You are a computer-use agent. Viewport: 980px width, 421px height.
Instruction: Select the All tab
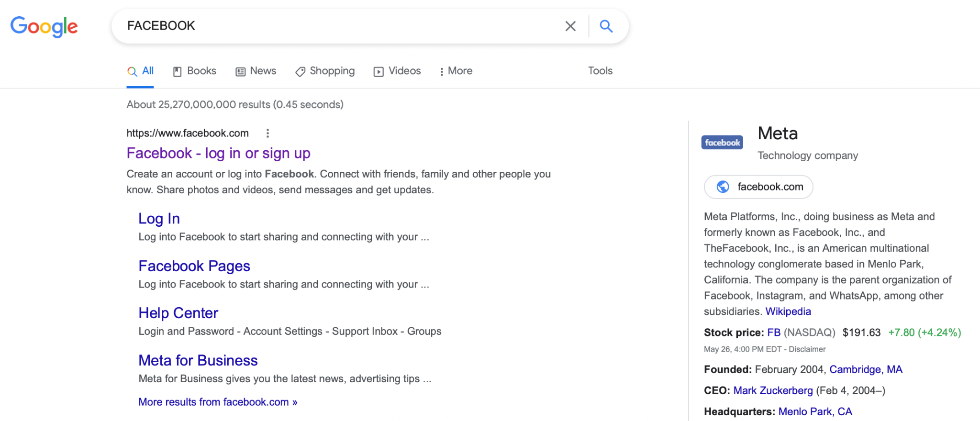140,71
